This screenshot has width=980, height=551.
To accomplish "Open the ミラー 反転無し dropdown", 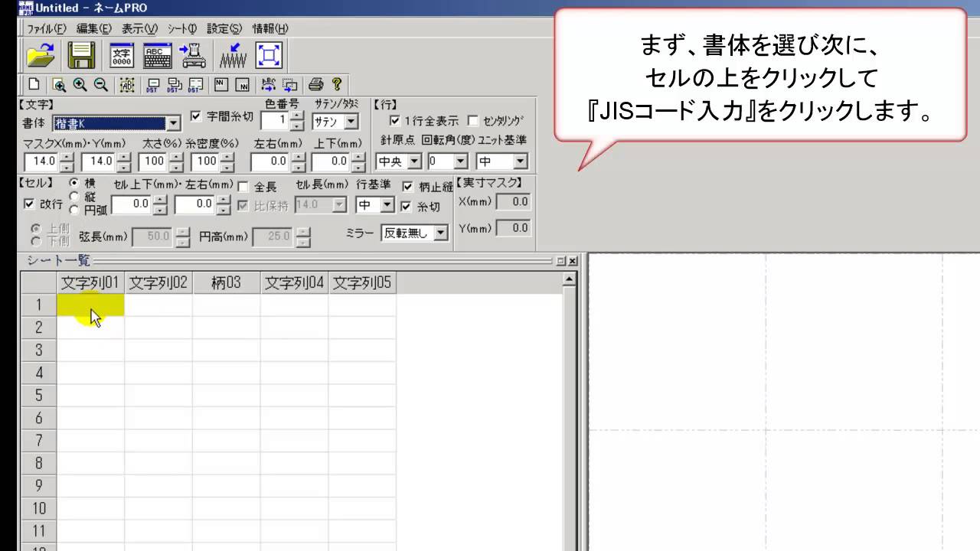I will (x=441, y=233).
